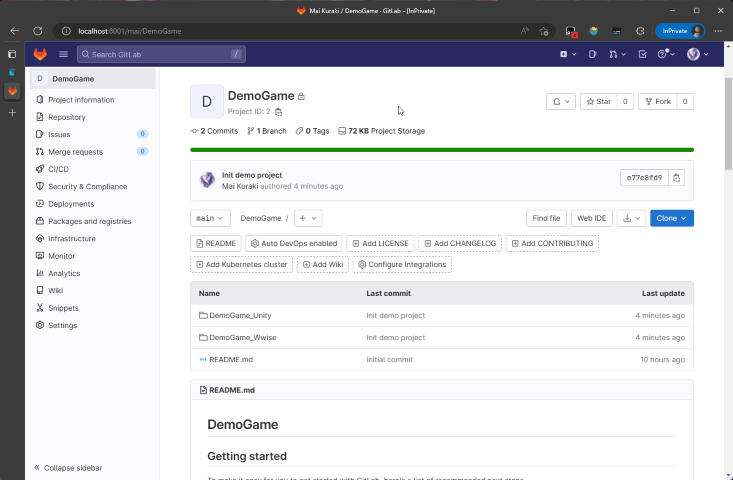733x480 pixels.
Task: Refresh the browser page
Action: coord(38,31)
